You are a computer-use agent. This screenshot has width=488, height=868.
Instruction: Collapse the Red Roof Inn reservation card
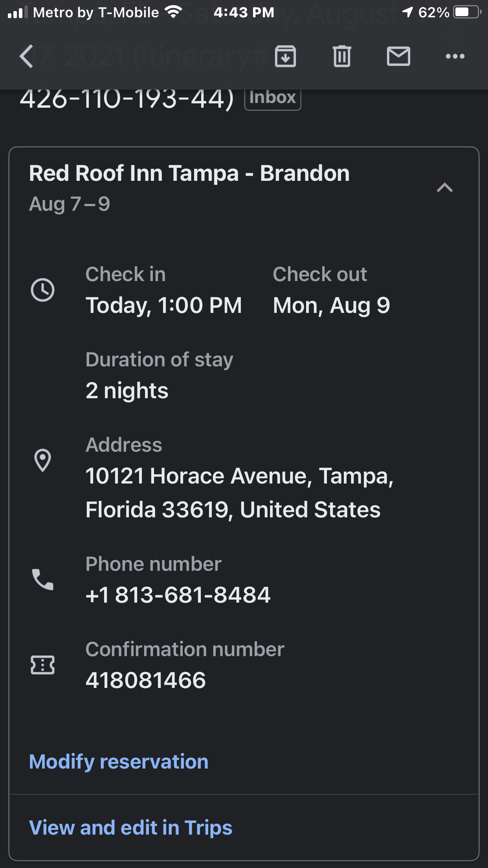(x=445, y=188)
